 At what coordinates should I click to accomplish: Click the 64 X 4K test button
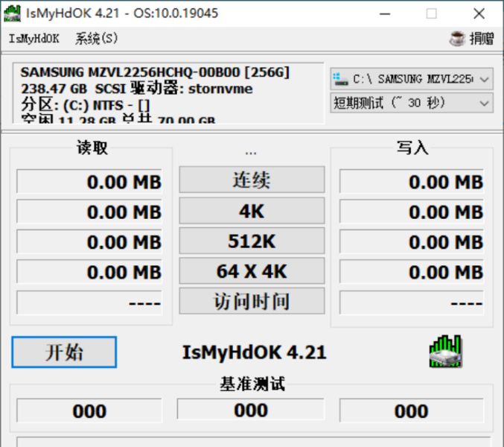pos(252,270)
